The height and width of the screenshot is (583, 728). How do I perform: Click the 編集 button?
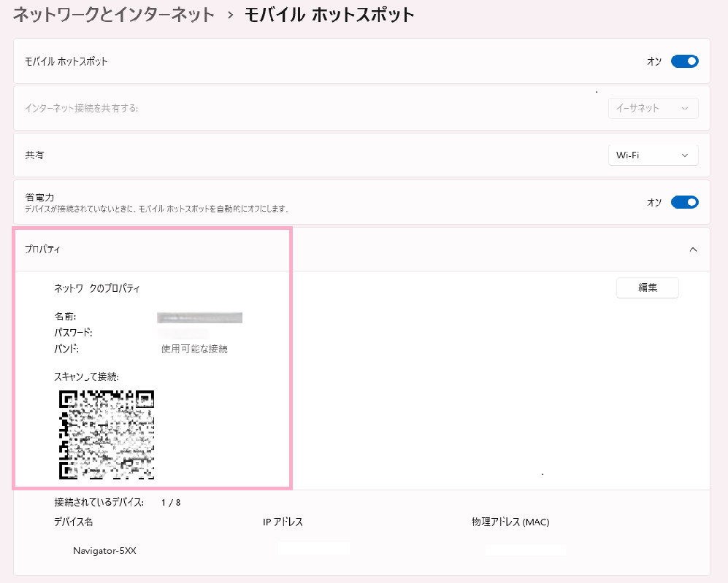[x=647, y=287]
